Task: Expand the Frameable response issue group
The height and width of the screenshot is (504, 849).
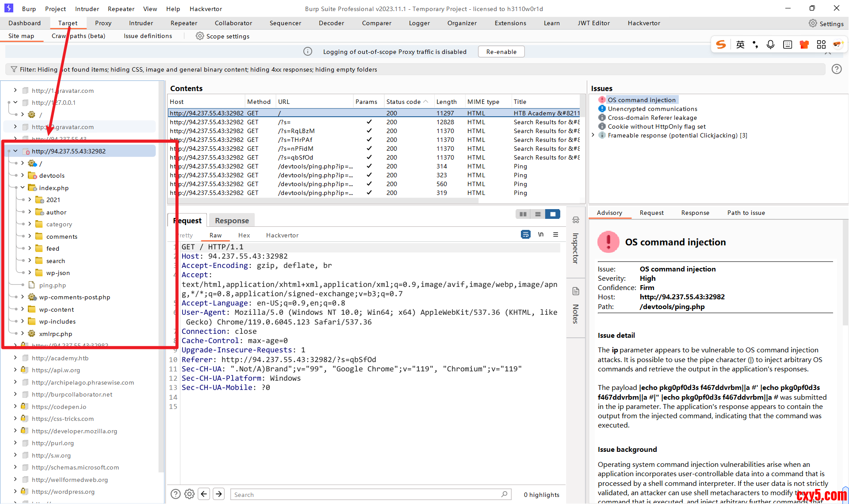Action: pos(593,135)
